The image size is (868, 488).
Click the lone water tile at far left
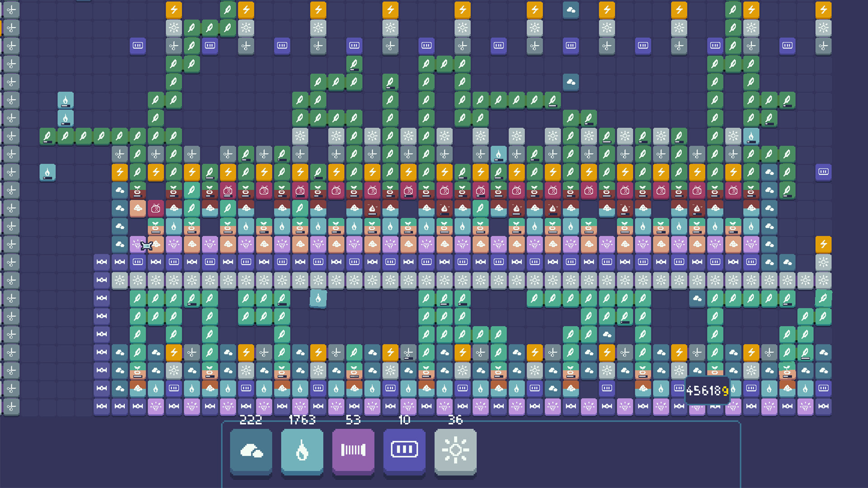pos(47,172)
